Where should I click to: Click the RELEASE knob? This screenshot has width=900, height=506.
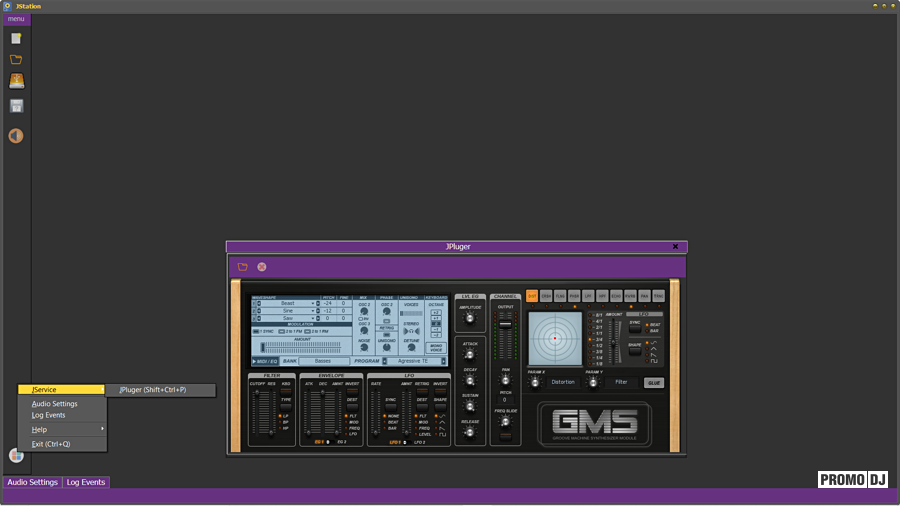click(470, 432)
